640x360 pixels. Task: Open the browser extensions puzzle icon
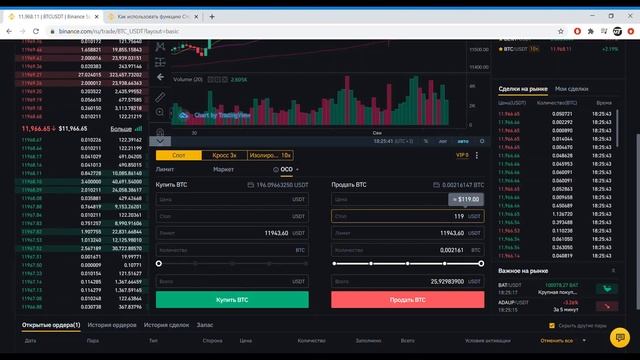coord(591,31)
